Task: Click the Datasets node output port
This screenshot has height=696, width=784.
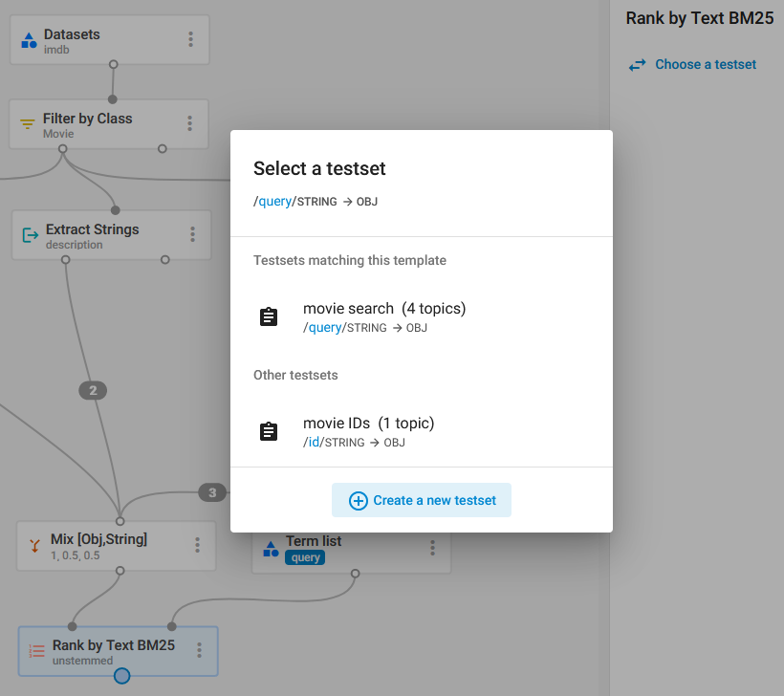Action: tap(114, 64)
